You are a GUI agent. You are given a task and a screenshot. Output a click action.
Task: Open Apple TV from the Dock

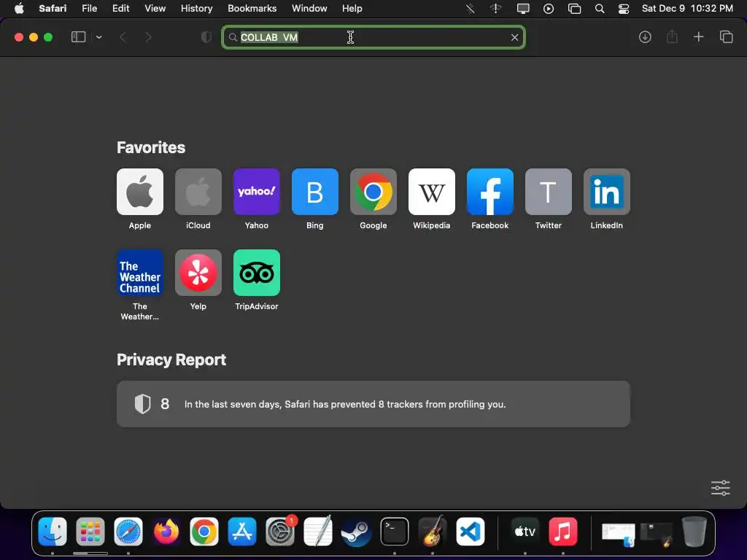coord(525,531)
